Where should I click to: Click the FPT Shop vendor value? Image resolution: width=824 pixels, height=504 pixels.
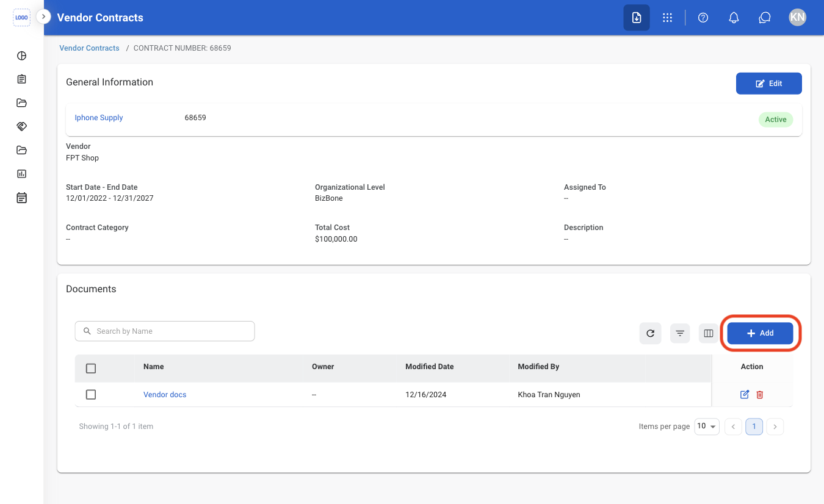pyautogui.click(x=82, y=158)
